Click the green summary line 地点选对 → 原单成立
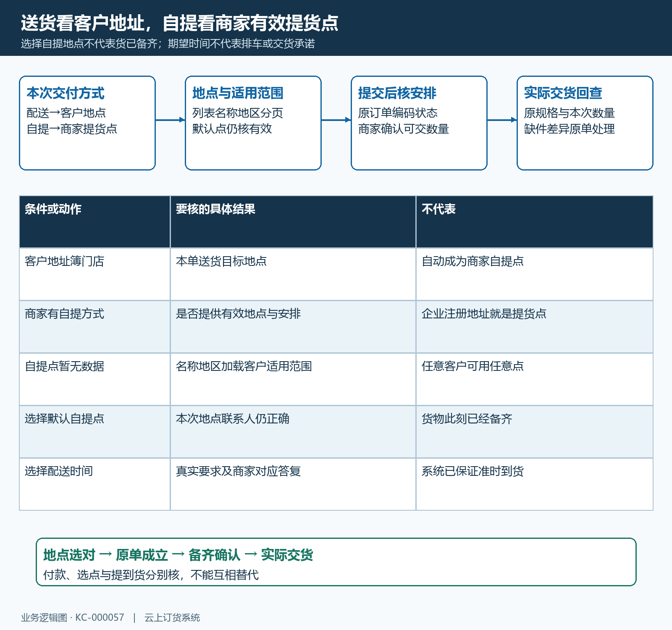 click(x=105, y=555)
